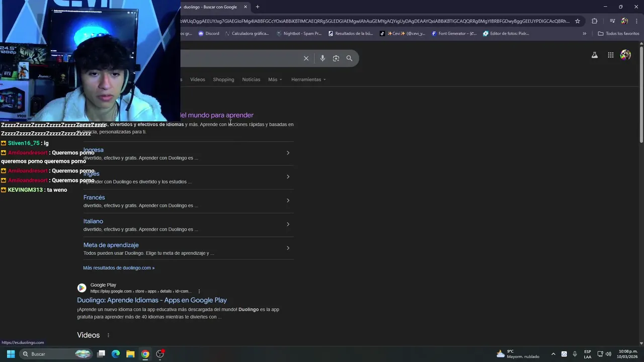Expand the chevron on the Meta de aprendizaje row
This screenshot has width=644, height=362.
[288, 248]
